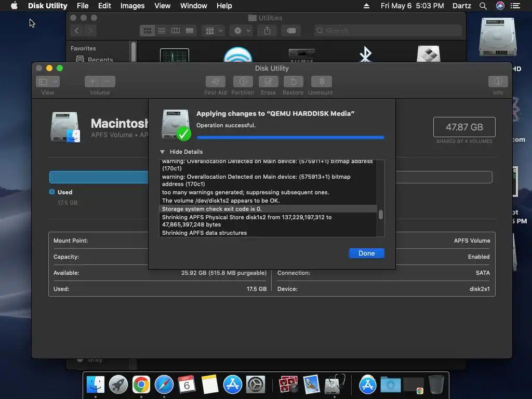532x399 pixels.
Task: Run First Aid from Disk Utility toolbar
Action: click(x=215, y=82)
